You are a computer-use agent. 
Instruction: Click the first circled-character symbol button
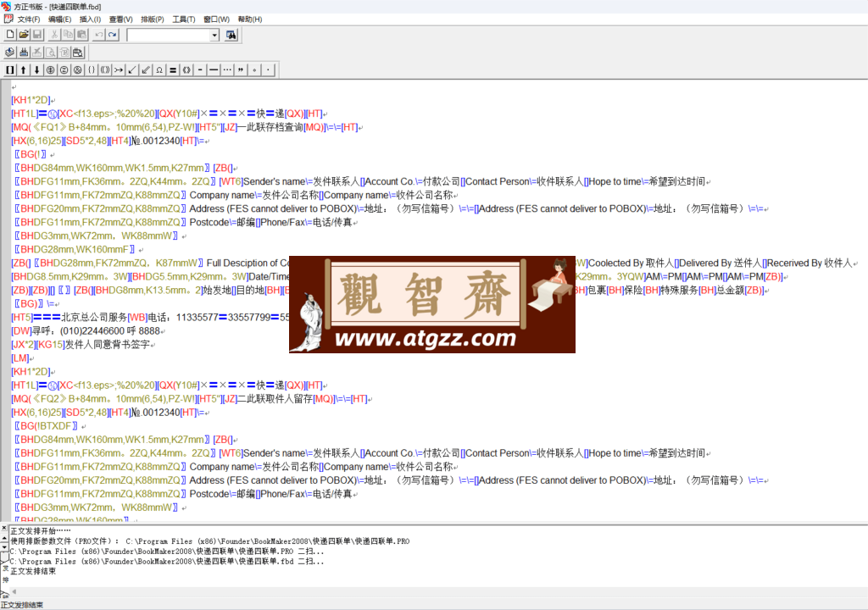pyautogui.click(x=50, y=69)
